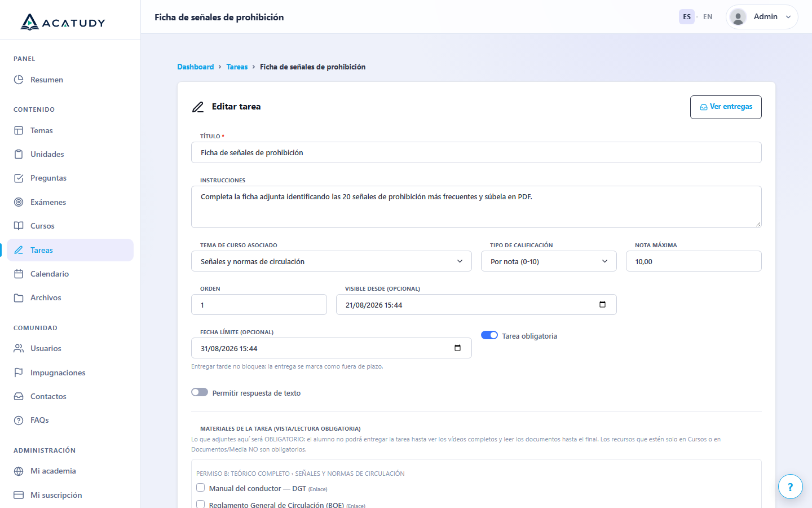Open the calendar picker for Visible desde
812x508 pixels.
[x=602, y=305]
